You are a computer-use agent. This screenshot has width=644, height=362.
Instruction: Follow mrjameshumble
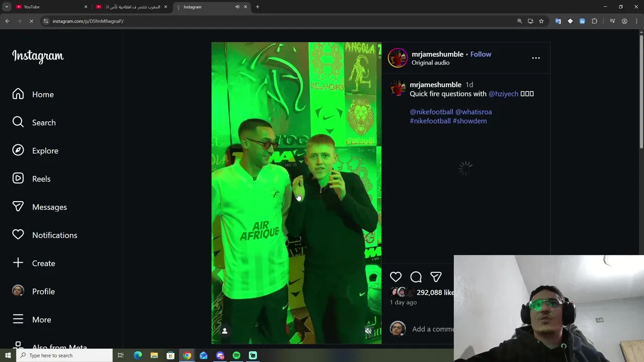480,54
